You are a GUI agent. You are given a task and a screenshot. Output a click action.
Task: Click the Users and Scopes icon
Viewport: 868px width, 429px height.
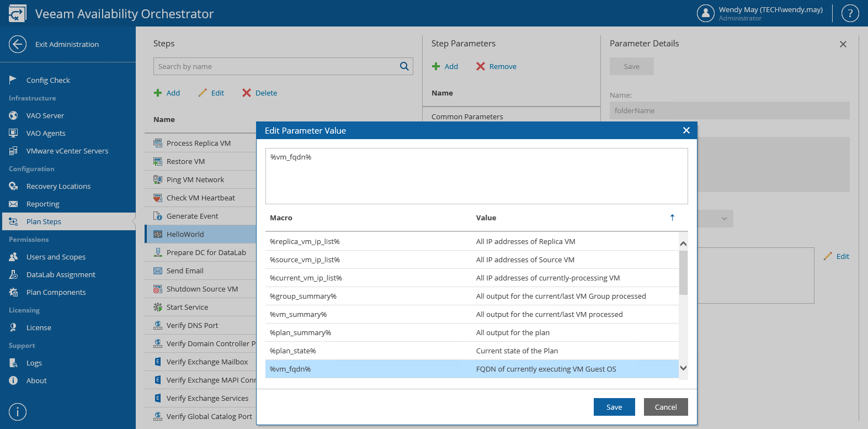(x=13, y=257)
